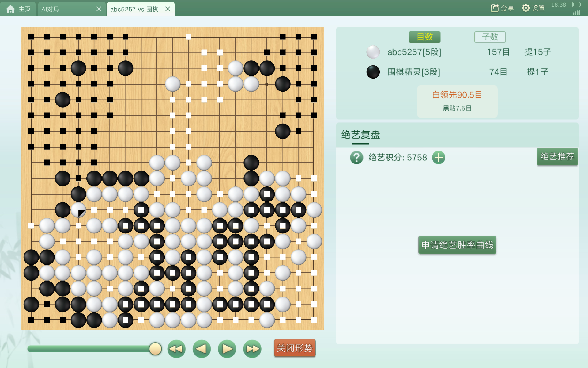This screenshot has height=368, width=588.
Task: Open the question mark help icon
Action: pos(356,158)
